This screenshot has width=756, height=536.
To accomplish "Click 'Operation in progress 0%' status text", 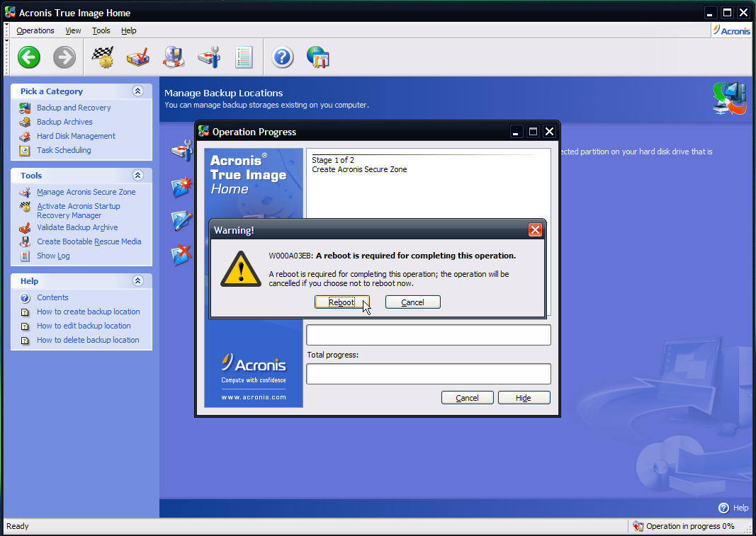I will 690,526.
